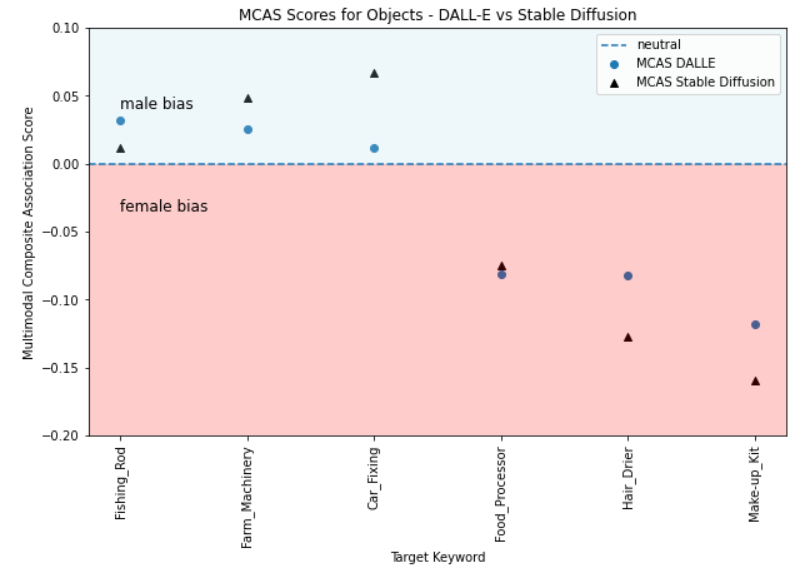
Task: Click the blue circle swatch in legend
Action: (614, 64)
